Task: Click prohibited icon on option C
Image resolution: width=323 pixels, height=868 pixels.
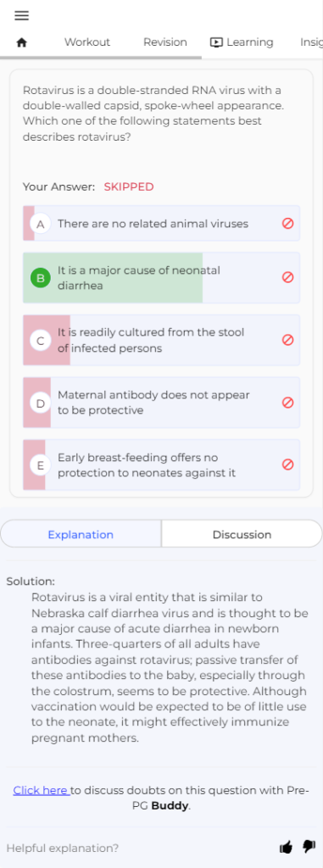Action: coord(287,340)
